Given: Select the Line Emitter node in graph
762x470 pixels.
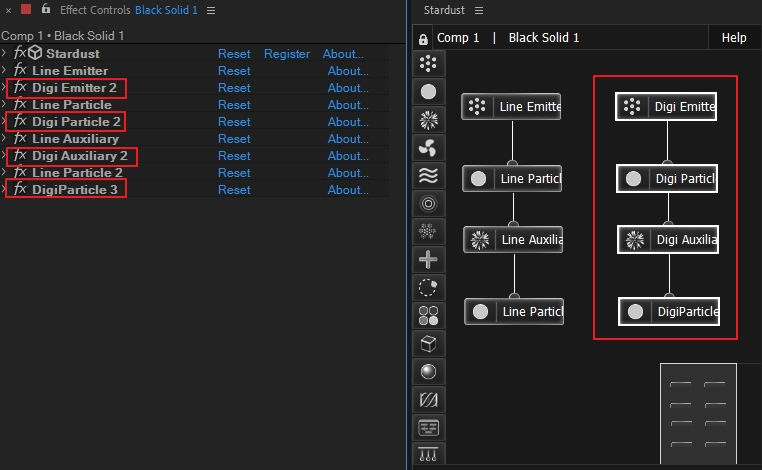Looking at the screenshot, I should [x=511, y=106].
